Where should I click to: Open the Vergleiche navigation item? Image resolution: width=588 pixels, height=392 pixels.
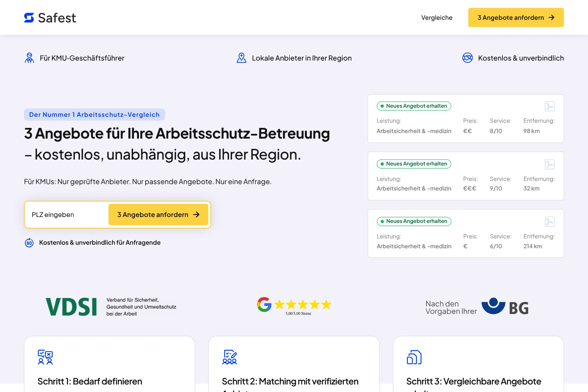tap(437, 17)
